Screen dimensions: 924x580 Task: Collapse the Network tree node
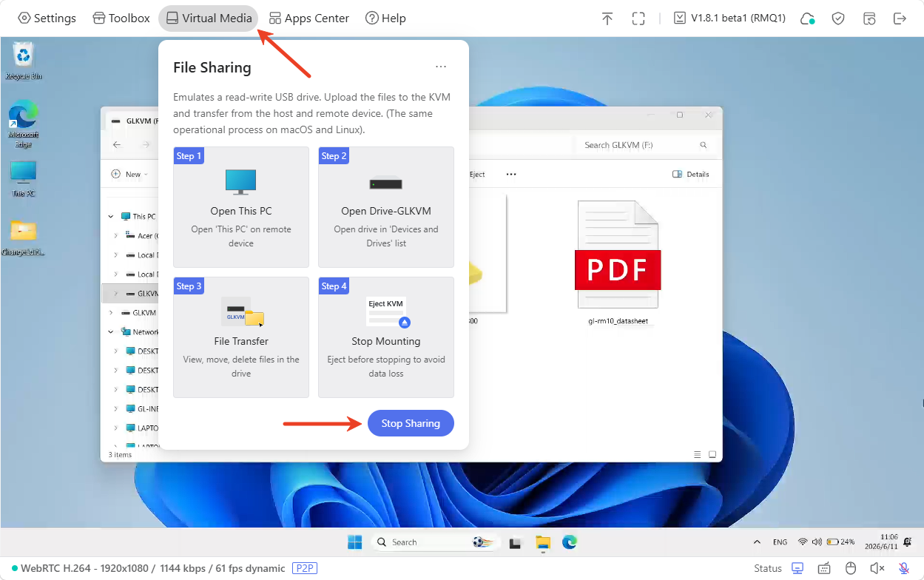(x=111, y=332)
